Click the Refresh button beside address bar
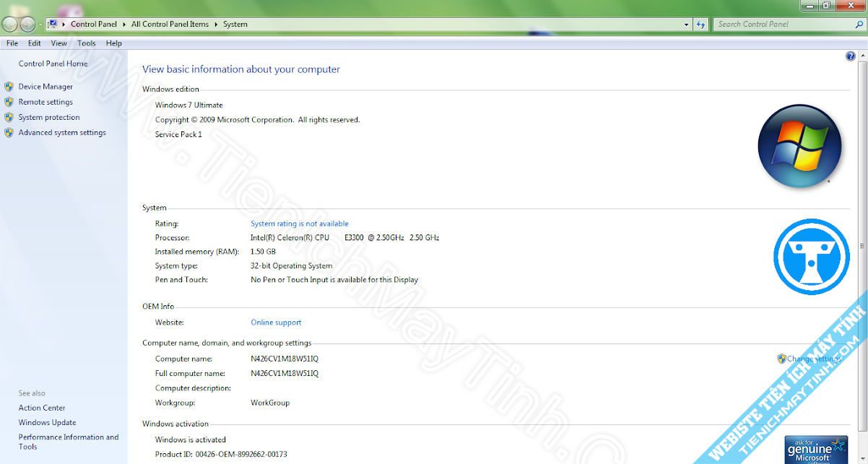Screen dimensions: 868x464 (x=700, y=25)
